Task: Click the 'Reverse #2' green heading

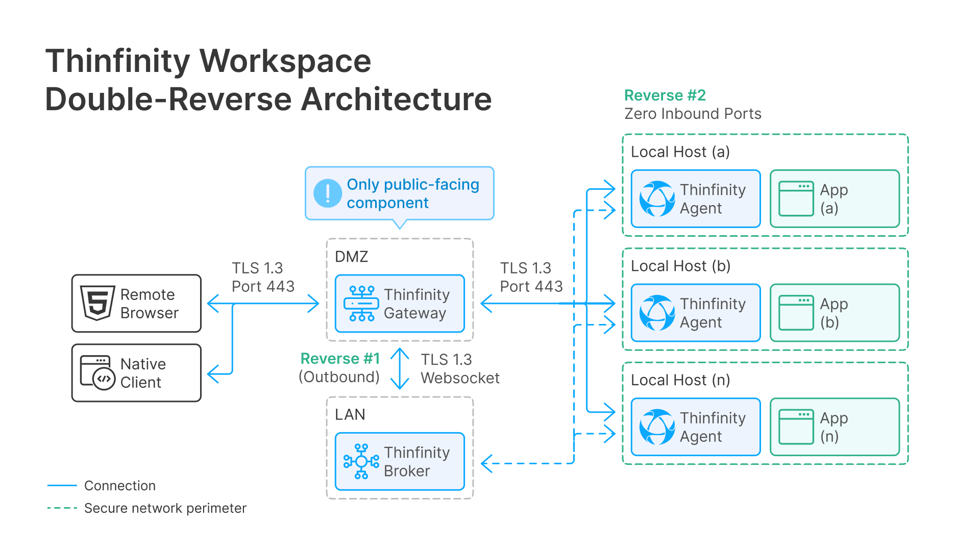Action: pyautogui.click(x=665, y=95)
